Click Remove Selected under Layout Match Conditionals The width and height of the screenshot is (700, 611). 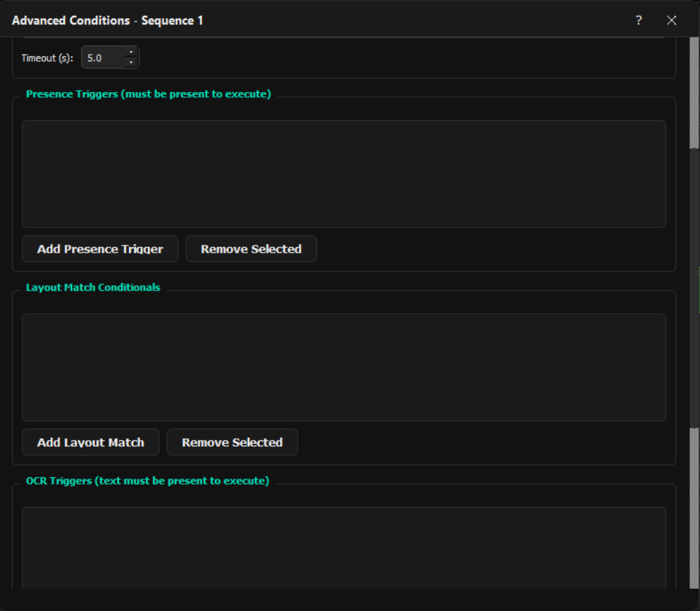click(x=232, y=443)
